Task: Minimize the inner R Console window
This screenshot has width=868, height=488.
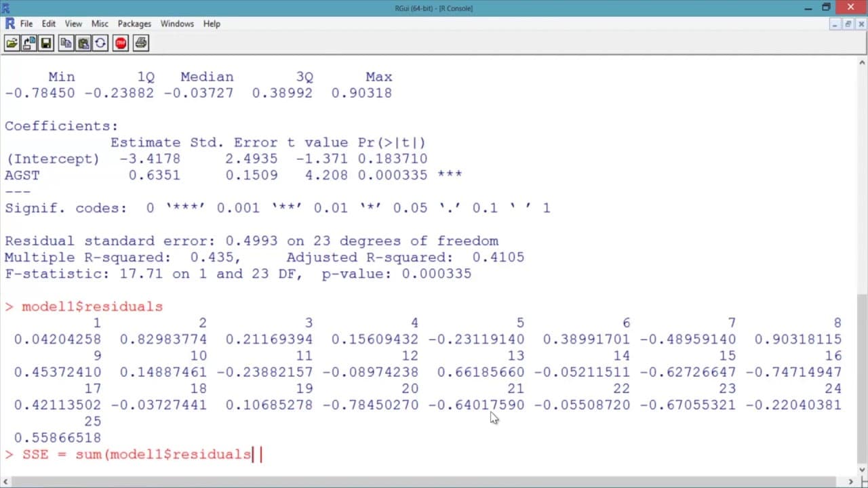Action: tap(836, 24)
